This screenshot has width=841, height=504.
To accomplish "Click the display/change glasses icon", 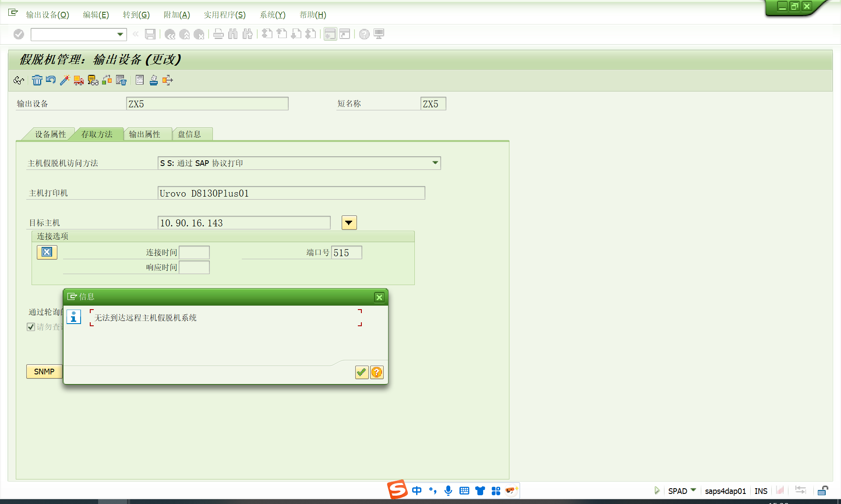I will [19, 80].
